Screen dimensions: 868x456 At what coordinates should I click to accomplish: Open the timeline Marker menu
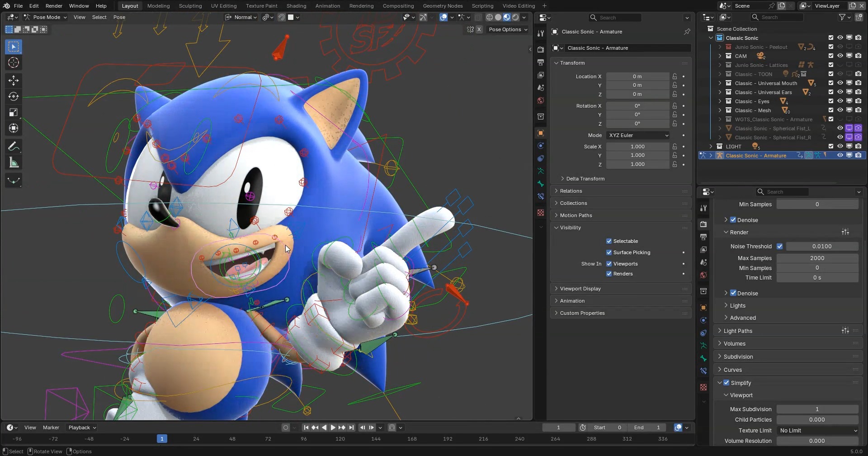pos(51,427)
